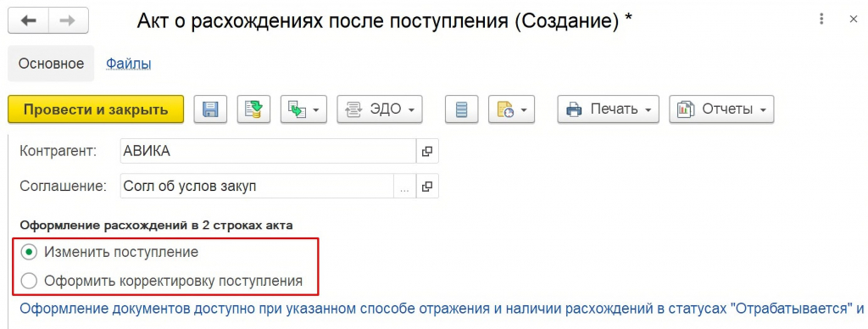The image size is (868, 329).
Task: Select Изменить поступление radio option
Action: tap(109, 252)
